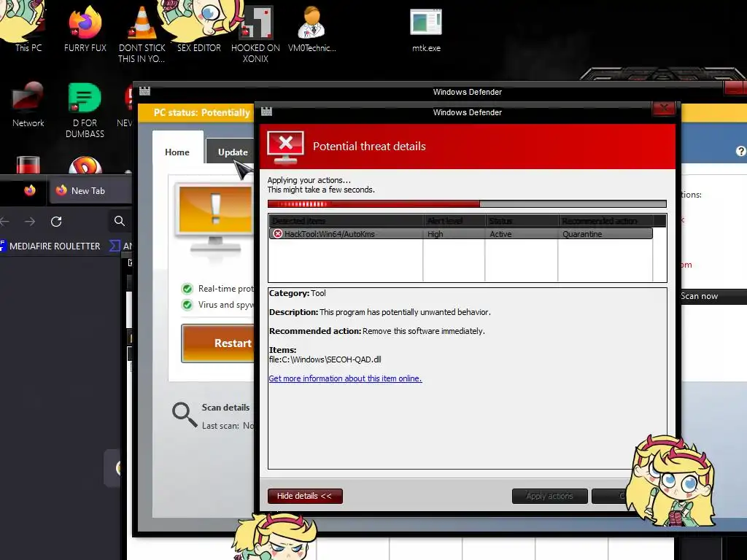
Task: Click the Virus and spyware green check
Action: (x=187, y=305)
